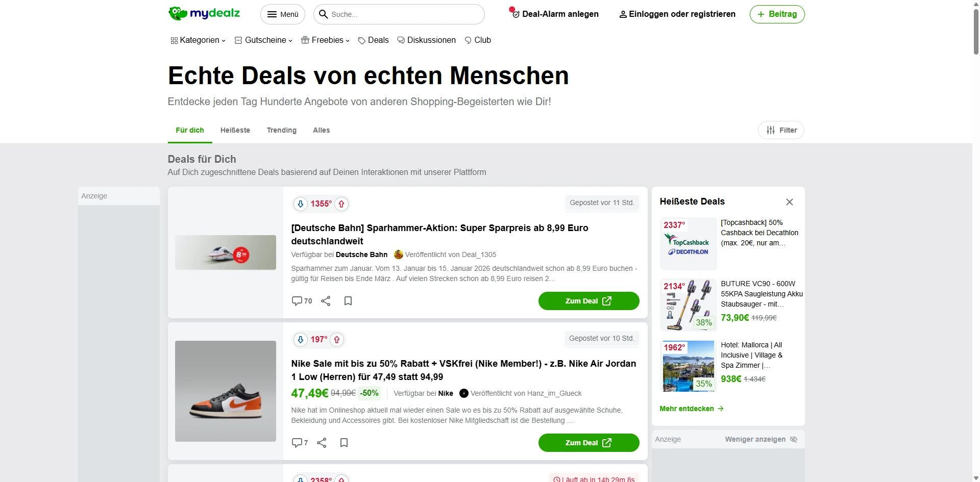This screenshot has height=482, width=980.
Task: Expand the Freebies dropdown
Action: tap(325, 40)
